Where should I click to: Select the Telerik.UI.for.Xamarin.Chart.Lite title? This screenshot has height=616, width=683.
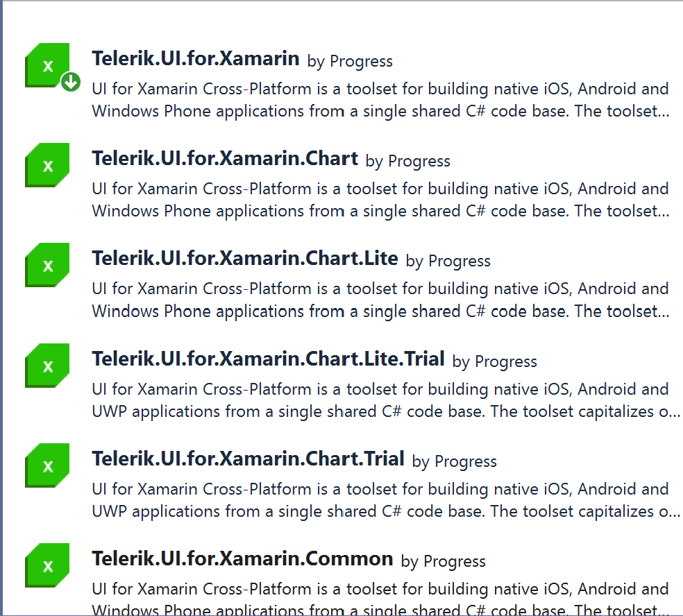(245, 258)
